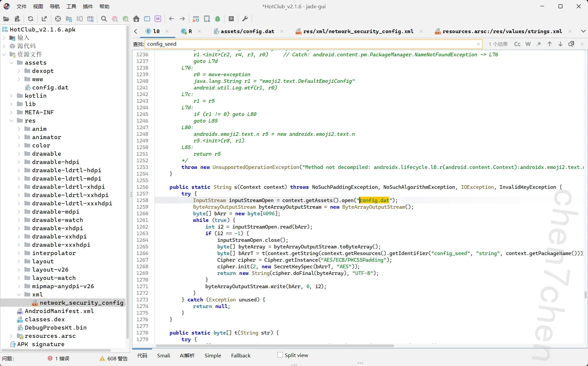Collapse the xml folder

(19, 294)
